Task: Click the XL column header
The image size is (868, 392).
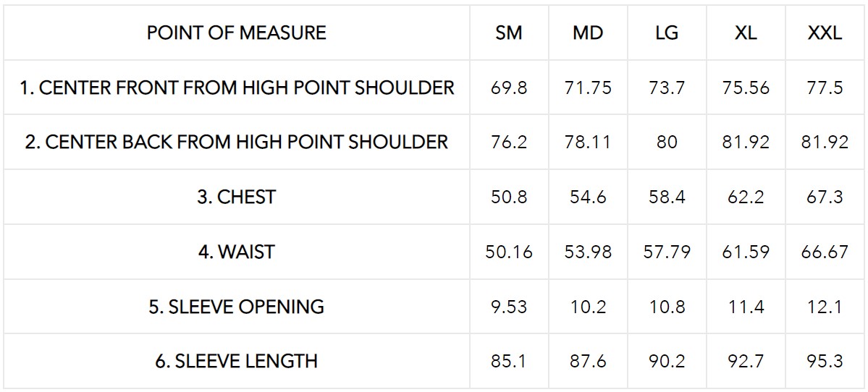Action: [745, 33]
